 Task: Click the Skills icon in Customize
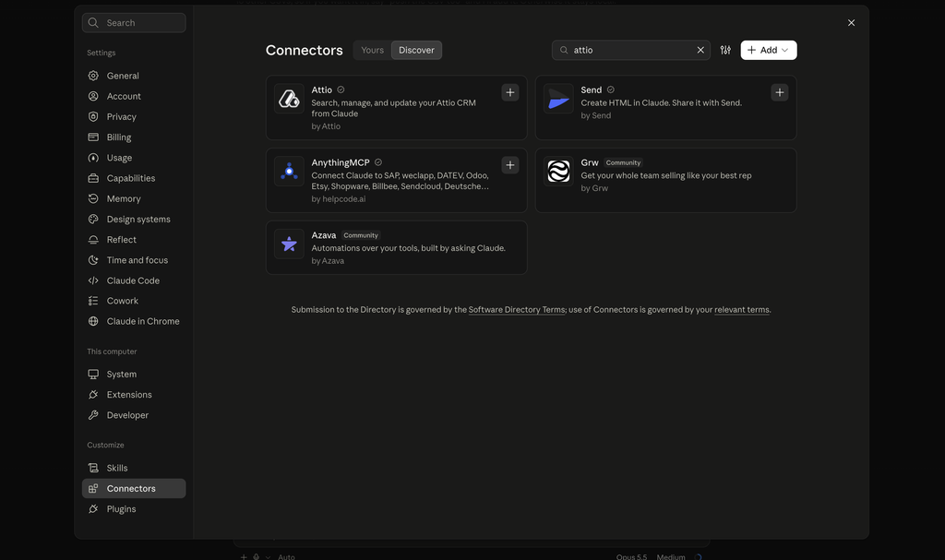click(93, 469)
